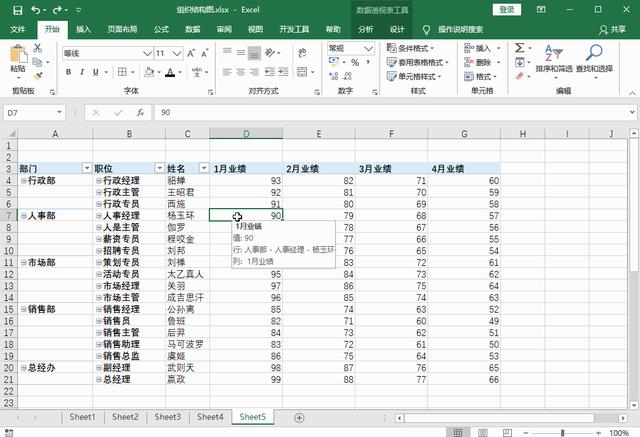640x437 pixels.
Task: Click 插入 cells insert button in ribbon
Action: tap(478, 48)
